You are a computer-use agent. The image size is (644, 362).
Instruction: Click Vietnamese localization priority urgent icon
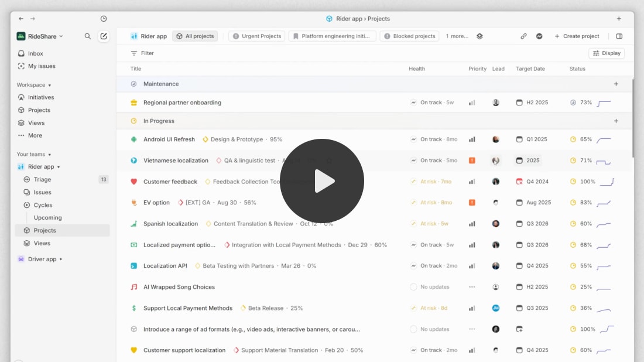click(472, 160)
